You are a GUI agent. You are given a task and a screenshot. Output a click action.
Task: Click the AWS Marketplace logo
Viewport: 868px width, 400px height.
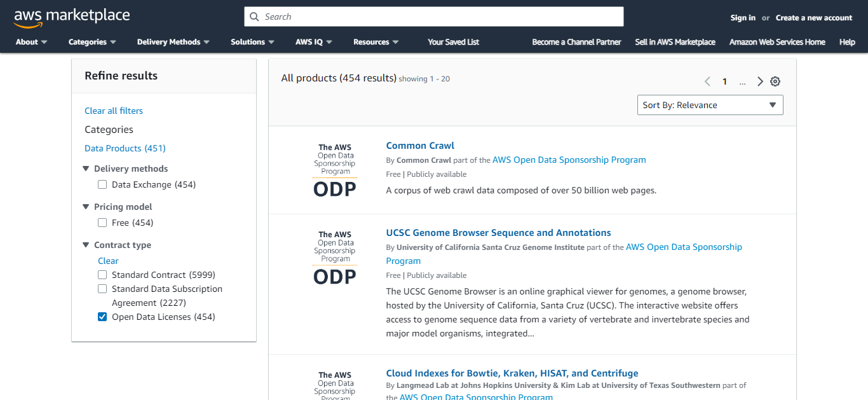(x=71, y=17)
